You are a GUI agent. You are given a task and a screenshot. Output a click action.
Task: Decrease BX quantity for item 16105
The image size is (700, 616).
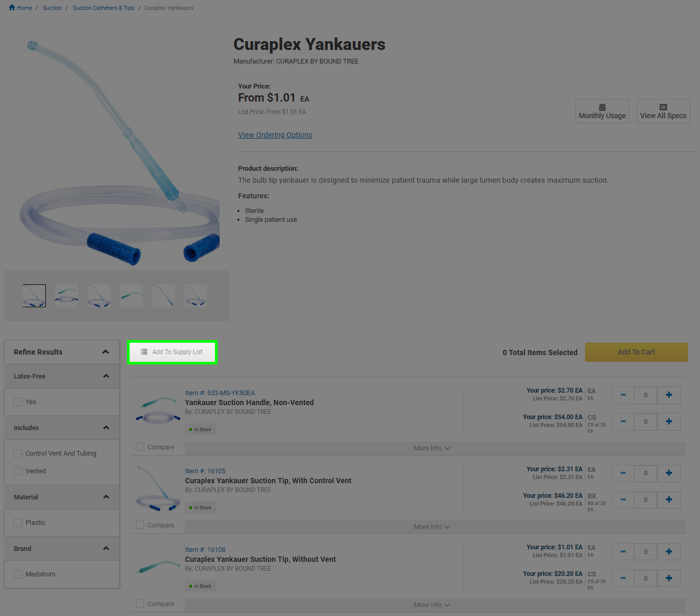point(622,500)
